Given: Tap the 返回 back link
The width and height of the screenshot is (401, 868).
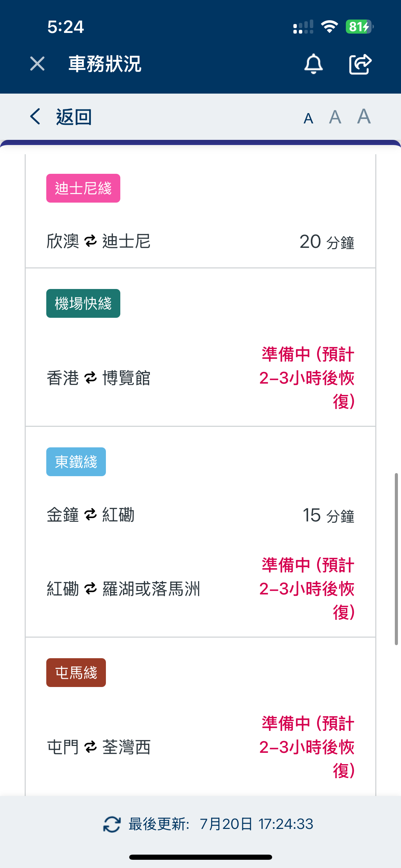Looking at the screenshot, I should [x=74, y=117].
